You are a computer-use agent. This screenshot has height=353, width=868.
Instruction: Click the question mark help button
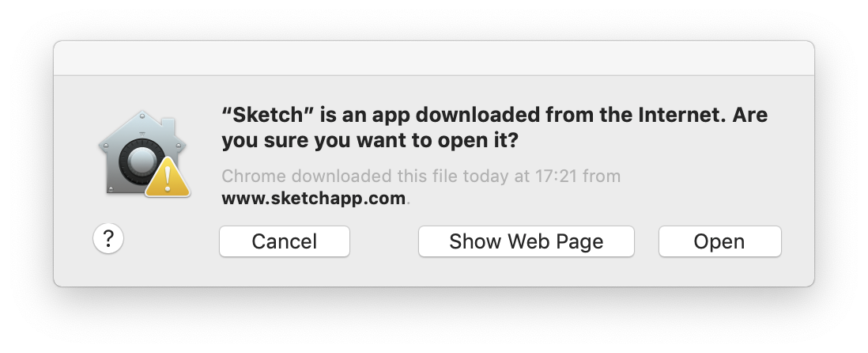108,239
